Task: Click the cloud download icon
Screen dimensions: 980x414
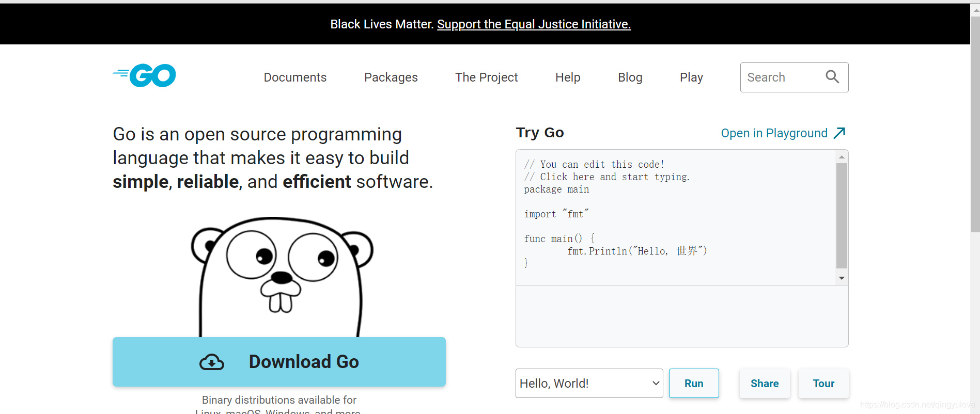Action: [212, 362]
